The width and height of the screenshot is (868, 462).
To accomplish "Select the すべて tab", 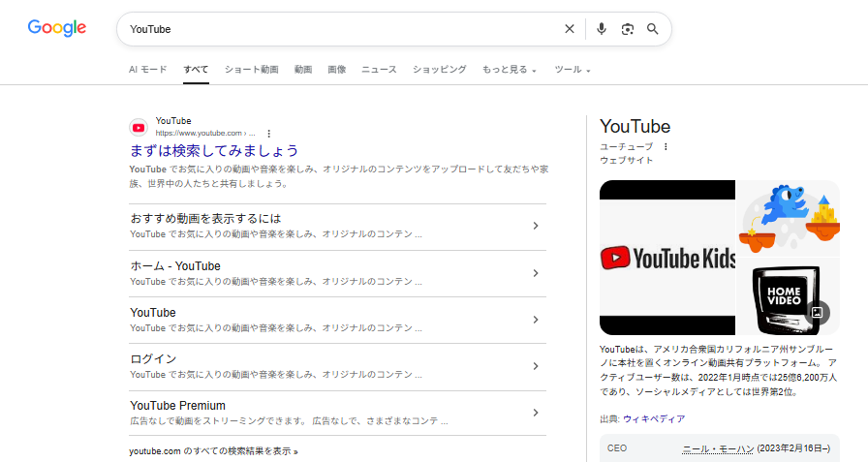I will (x=196, y=70).
